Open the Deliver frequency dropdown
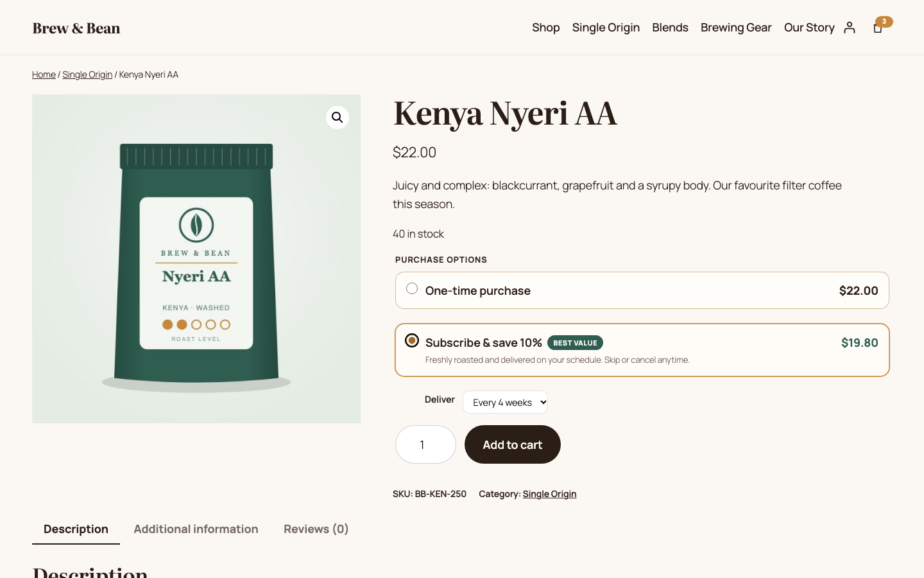The image size is (924, 578). (x=506, y=402)
